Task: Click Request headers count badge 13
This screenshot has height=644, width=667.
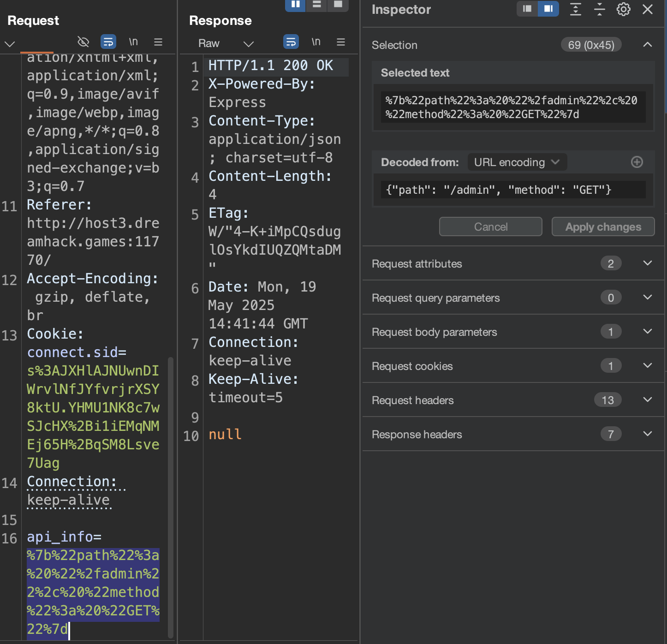Action: pyautogui.click(x=607, y=400)
